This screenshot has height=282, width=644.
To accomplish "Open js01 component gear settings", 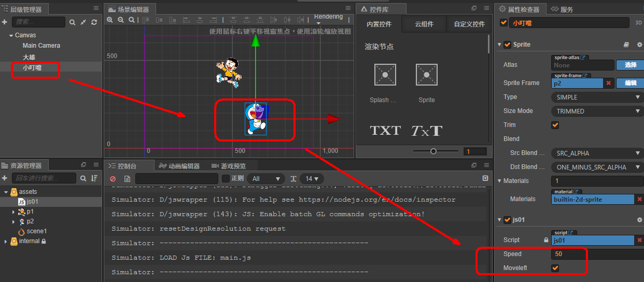I will click(x=639, y=220).
